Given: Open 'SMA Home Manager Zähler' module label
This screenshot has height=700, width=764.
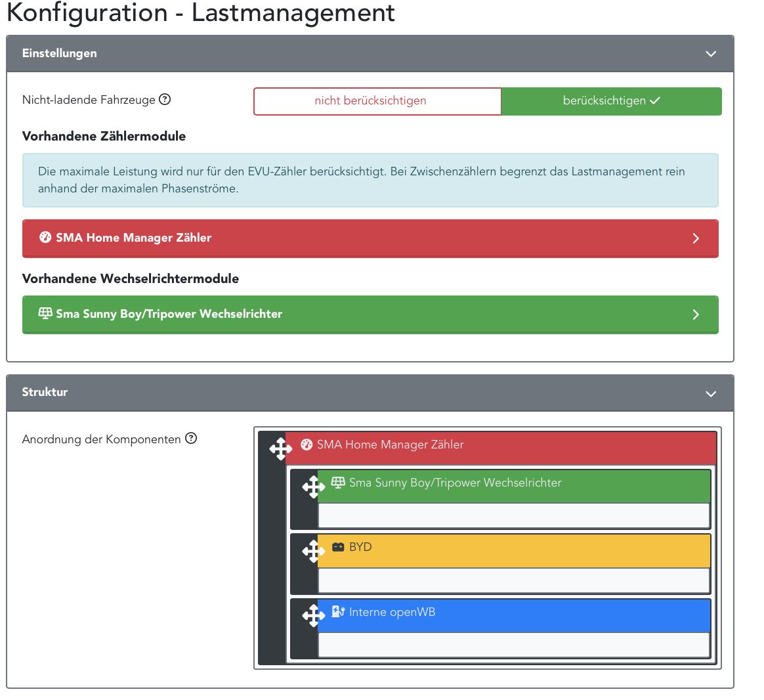Looking at the screenshot, I should point(133,238).
